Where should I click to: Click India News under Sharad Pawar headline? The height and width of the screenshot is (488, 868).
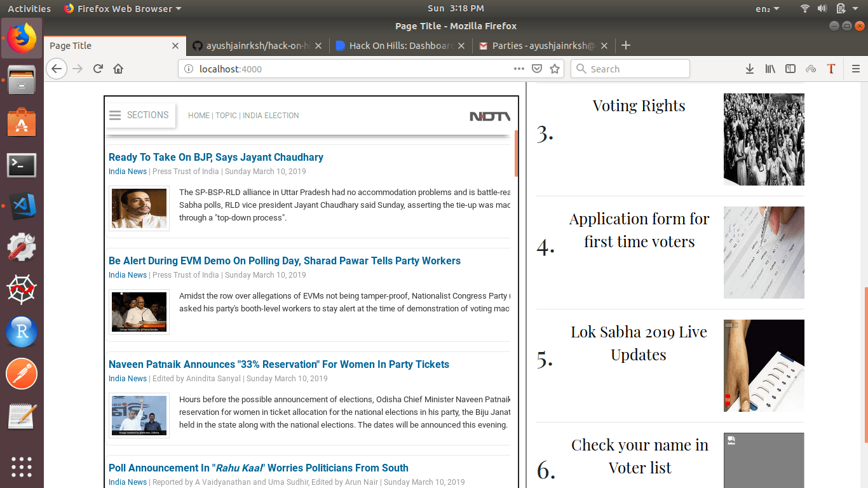click(x=128, y=275)
